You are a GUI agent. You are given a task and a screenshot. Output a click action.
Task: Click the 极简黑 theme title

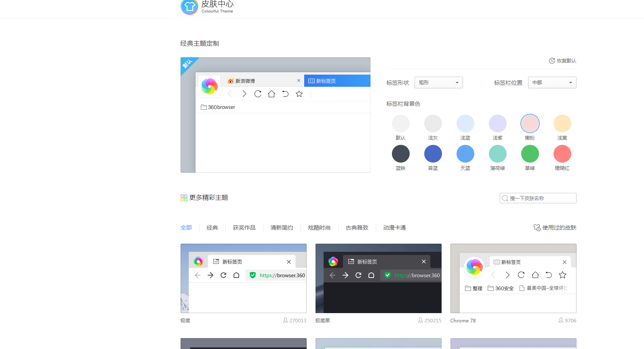pyautogui.click(x=323, y=321)
